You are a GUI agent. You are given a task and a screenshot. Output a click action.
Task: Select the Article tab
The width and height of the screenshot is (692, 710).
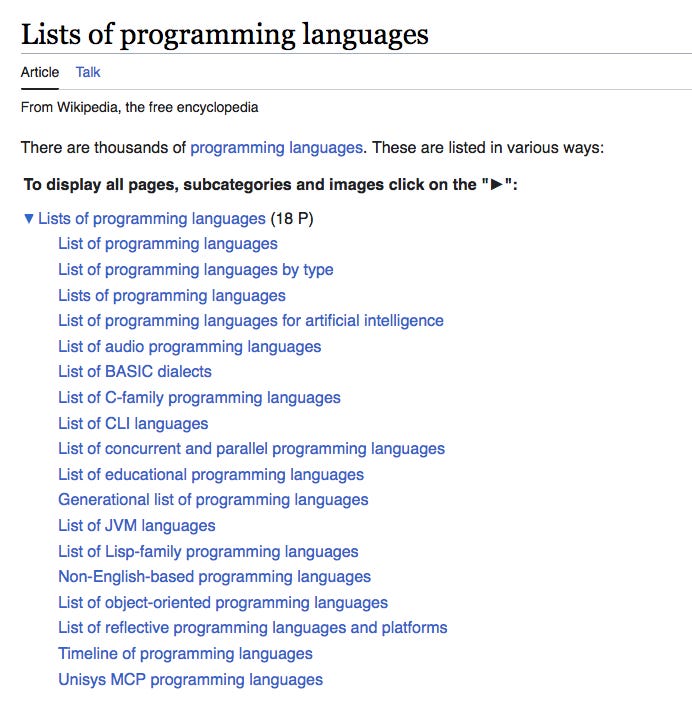pos(40,72)
